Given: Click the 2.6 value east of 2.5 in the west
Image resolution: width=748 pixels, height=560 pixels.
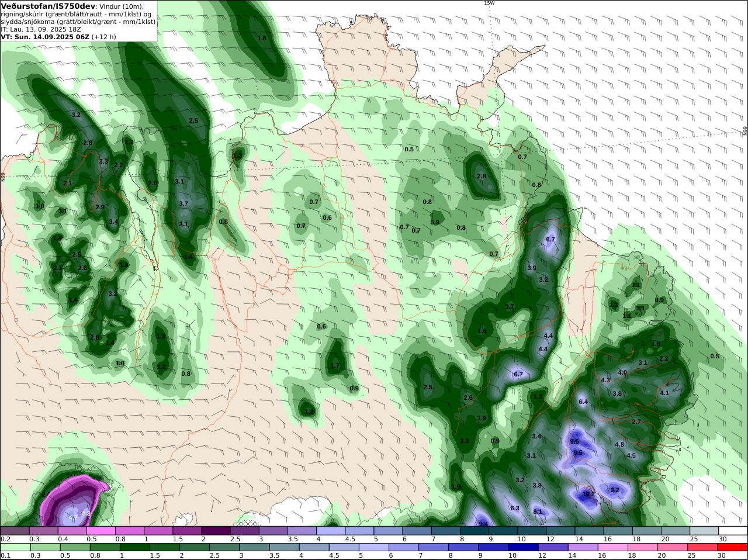Looking at the screenshot, I should (x=82, y=268).
